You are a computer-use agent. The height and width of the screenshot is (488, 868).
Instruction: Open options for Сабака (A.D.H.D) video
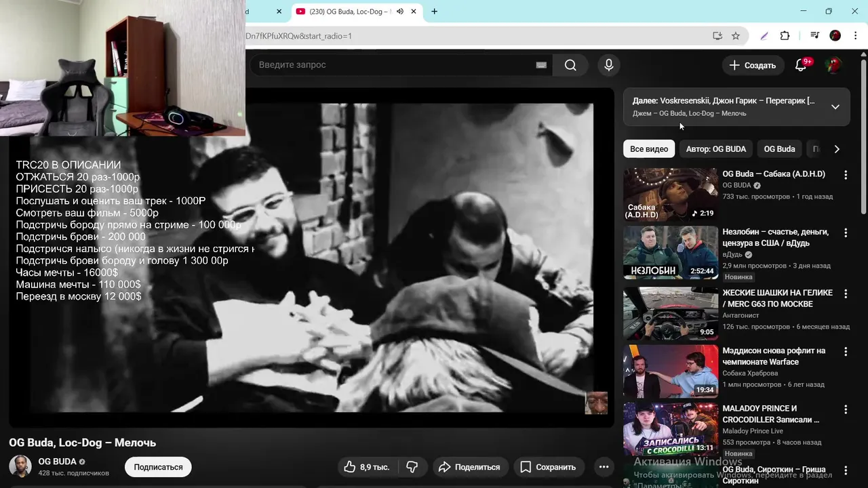(x=846, y=175)
